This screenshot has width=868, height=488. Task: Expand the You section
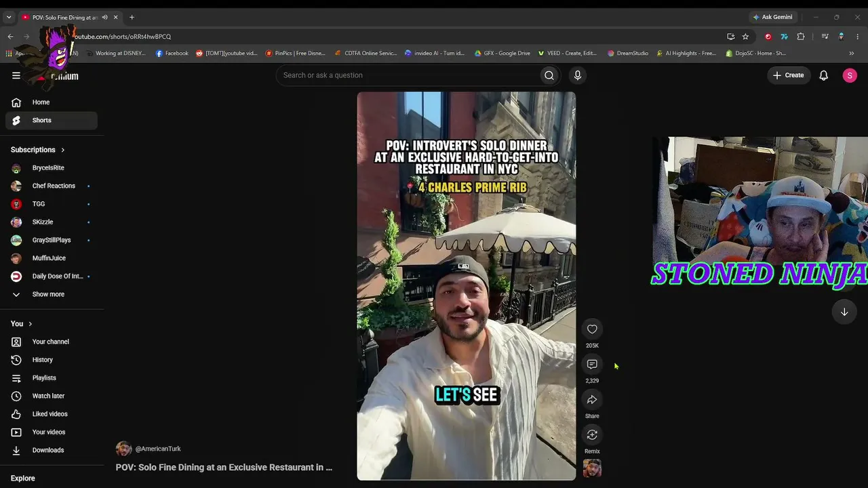(x=22, y=324)
